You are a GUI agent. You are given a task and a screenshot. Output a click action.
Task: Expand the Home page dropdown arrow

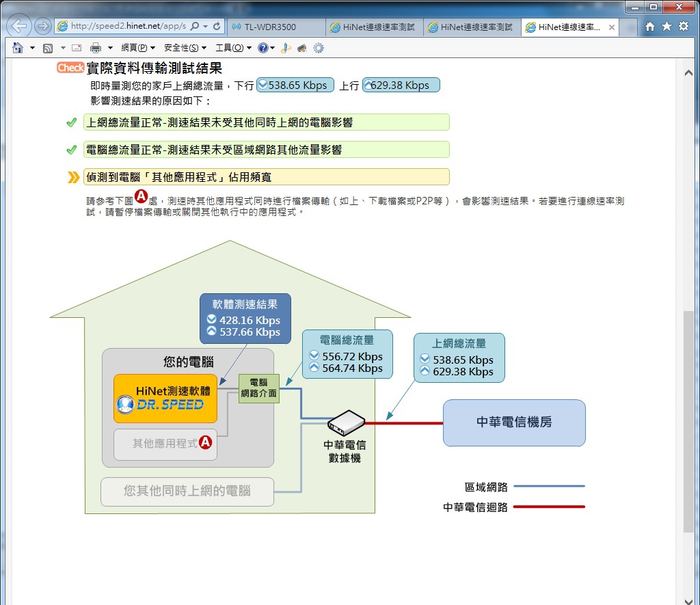32,48
